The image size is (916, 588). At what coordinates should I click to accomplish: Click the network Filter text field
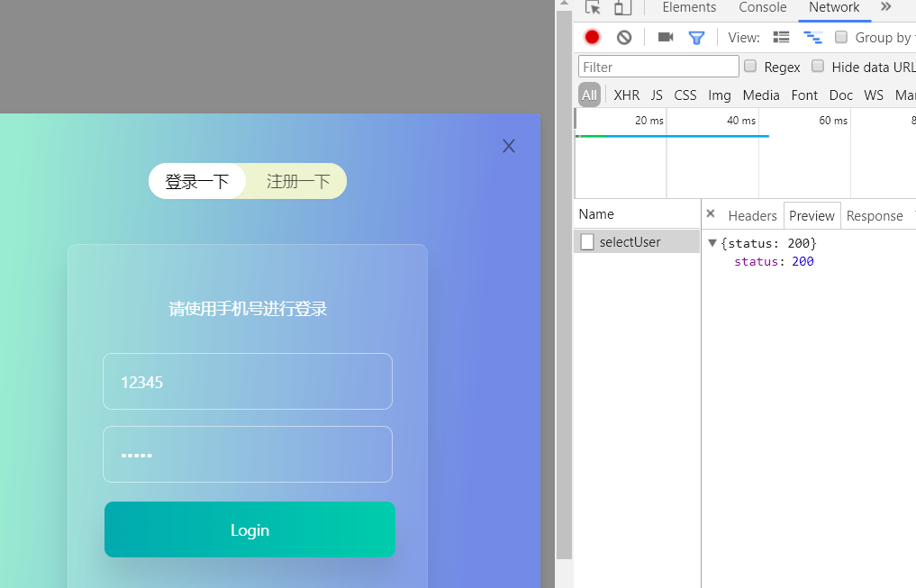[x=658, y=67]
